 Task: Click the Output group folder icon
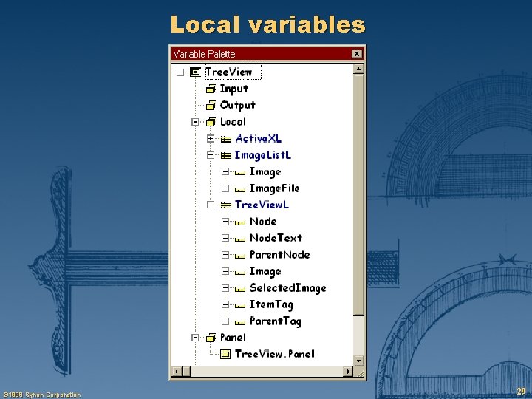[211, 106]
